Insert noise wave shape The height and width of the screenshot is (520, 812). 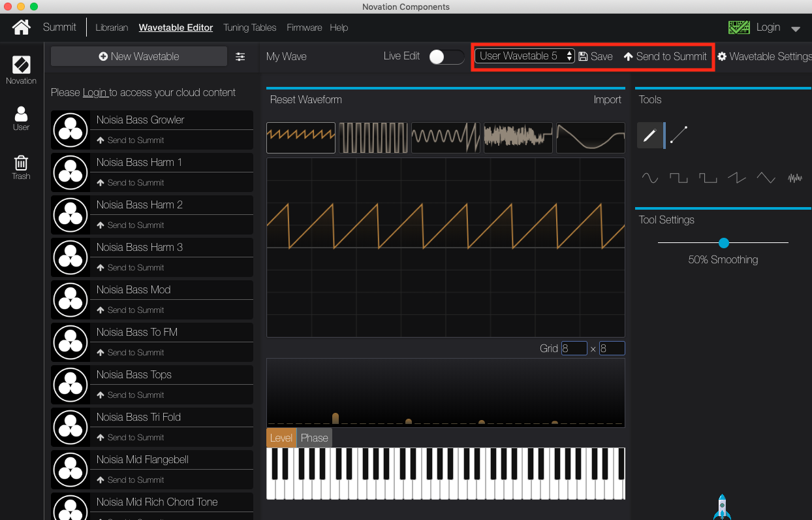[795, 177]
